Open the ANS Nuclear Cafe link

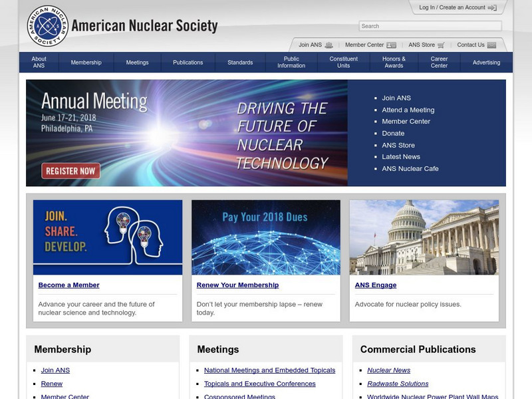(x=410, y=168)
